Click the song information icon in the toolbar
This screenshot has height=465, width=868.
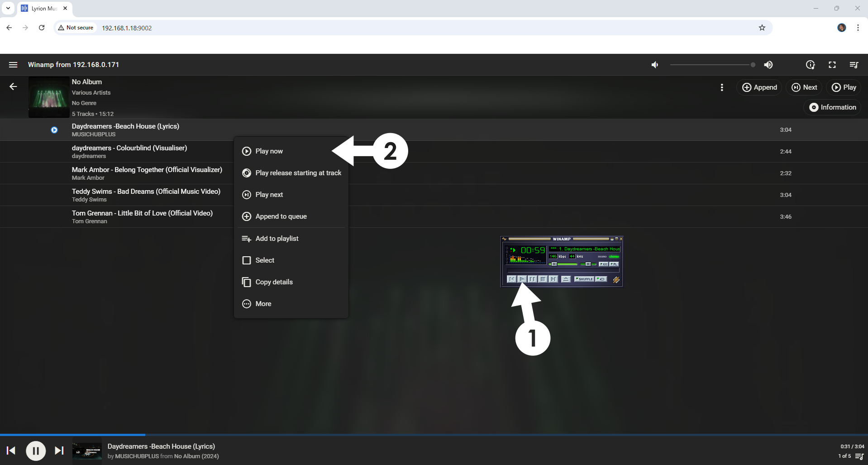click(x=811, y=65)
